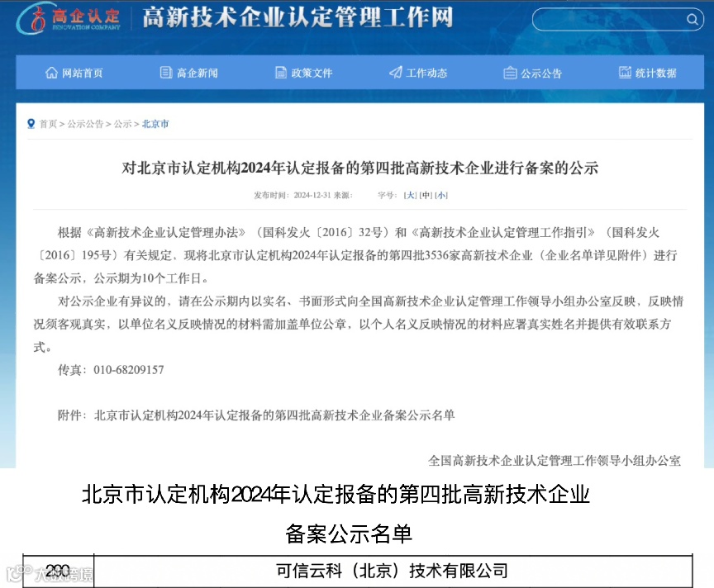Select the article title 对北京市认定机构2024年认定报备...

tap(359, 168)
